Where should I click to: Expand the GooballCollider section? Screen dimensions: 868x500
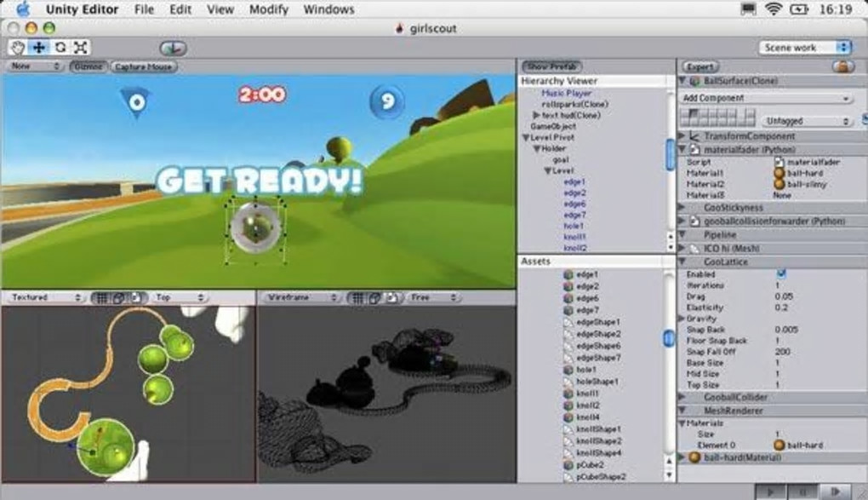coord(682,397)
